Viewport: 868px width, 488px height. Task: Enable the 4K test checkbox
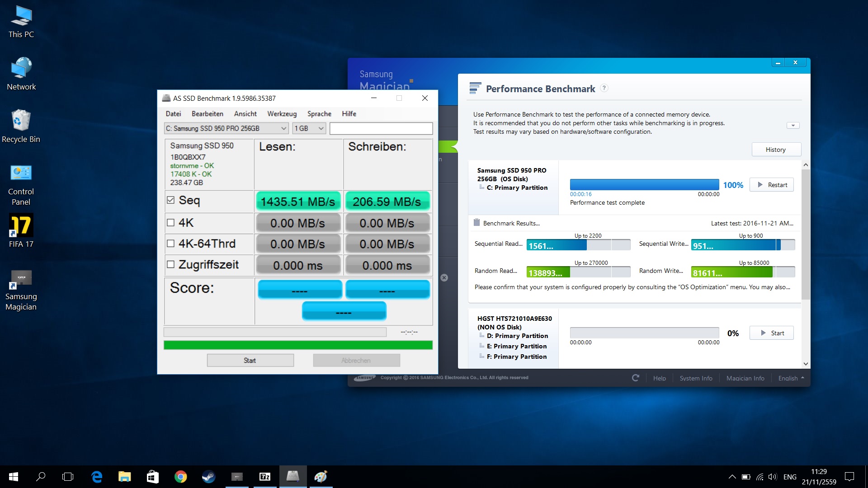[170, 222]
